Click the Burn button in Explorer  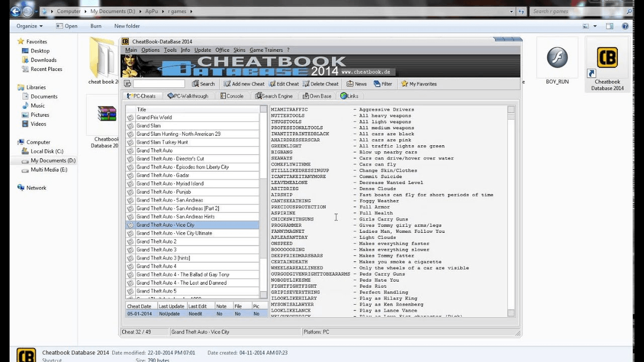(96, 25)
